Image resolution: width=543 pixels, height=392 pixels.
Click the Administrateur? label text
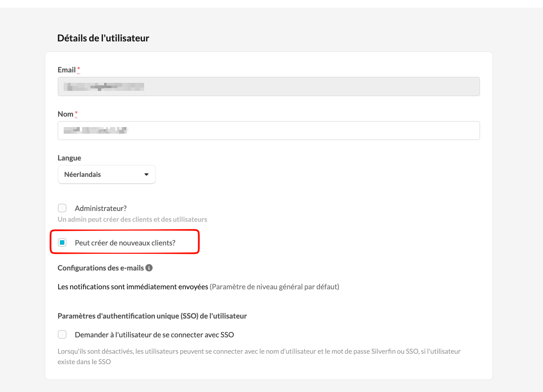click(x=101, y=208)
